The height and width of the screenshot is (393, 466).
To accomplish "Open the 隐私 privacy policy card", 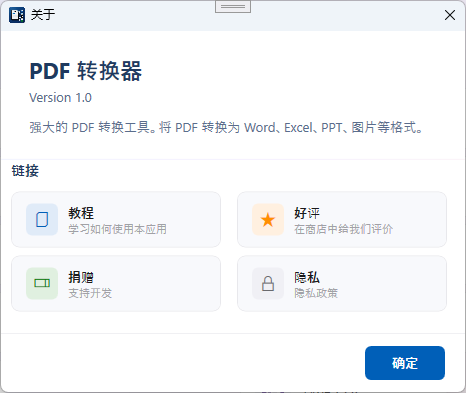I will tap(342, 284).
